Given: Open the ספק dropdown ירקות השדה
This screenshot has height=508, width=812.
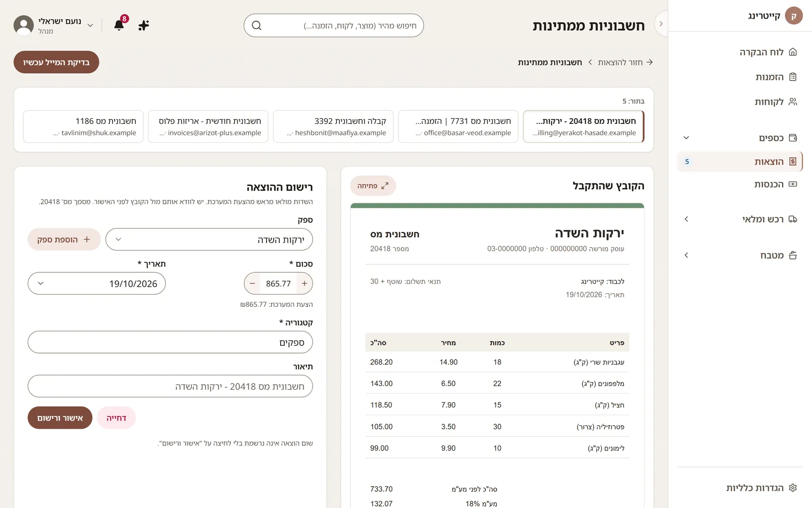Looking at the screenshot, I should coord(209,239).
